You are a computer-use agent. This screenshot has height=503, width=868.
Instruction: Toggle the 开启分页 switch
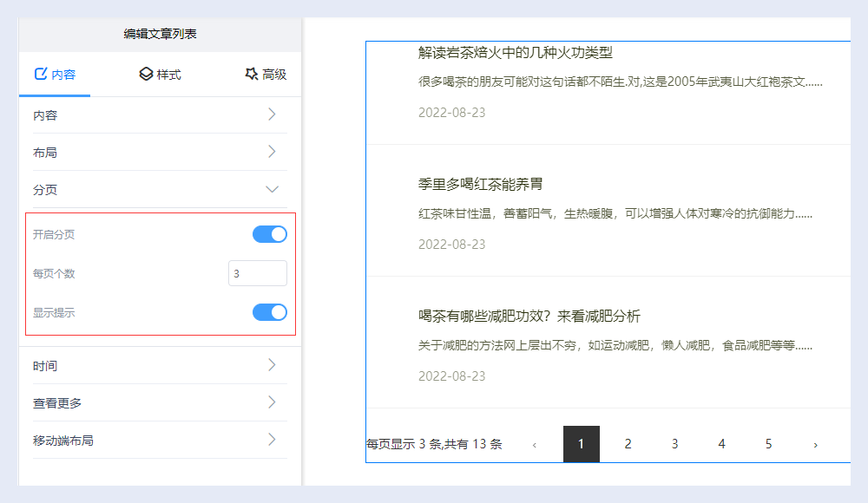[269, 234]
